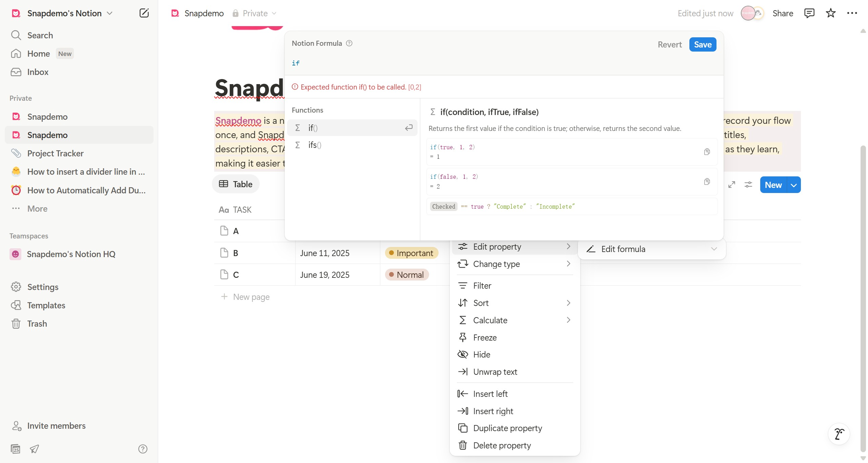Copy the if(true, 1, 2) example
This screenshot has height=463, width=868.
pos(707,152)
